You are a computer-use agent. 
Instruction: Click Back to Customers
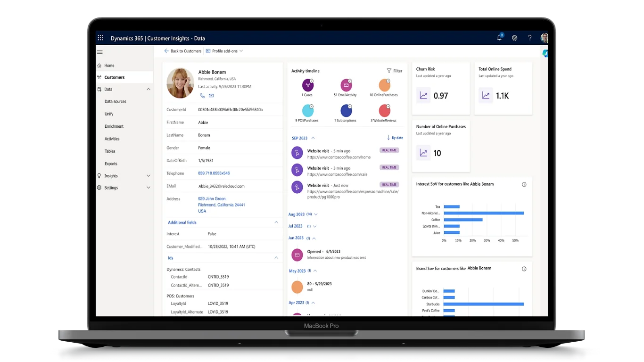tap(183, 51)
